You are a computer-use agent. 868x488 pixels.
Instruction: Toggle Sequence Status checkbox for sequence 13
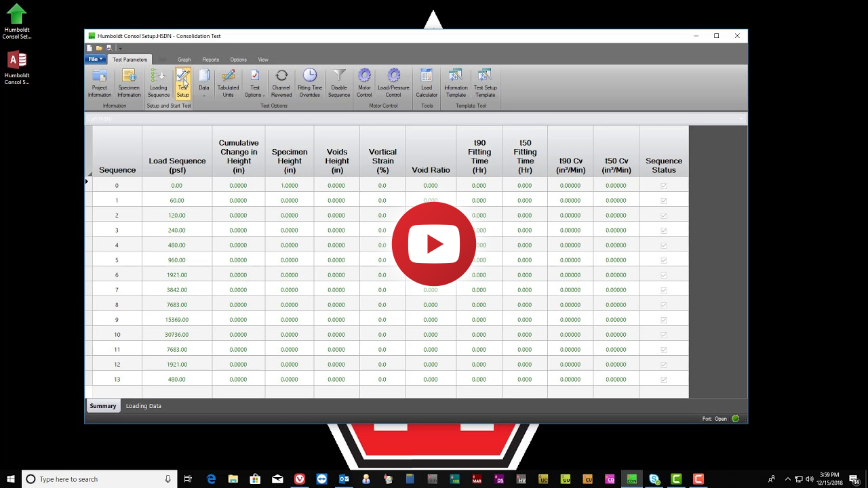pyautogui.click(x=663, y=380)
